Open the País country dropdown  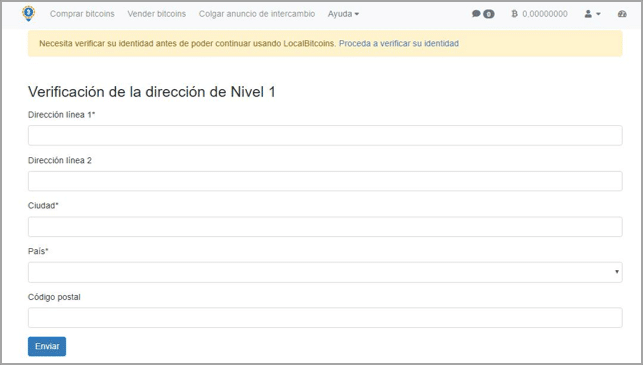click(x=325, y=272)
